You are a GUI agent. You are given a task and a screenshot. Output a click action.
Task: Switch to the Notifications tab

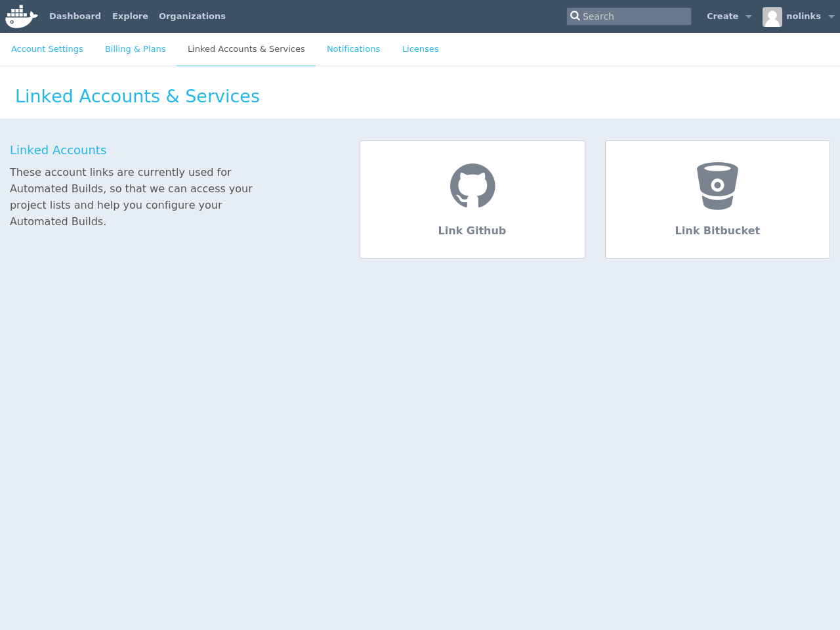[x=353, y=48]
